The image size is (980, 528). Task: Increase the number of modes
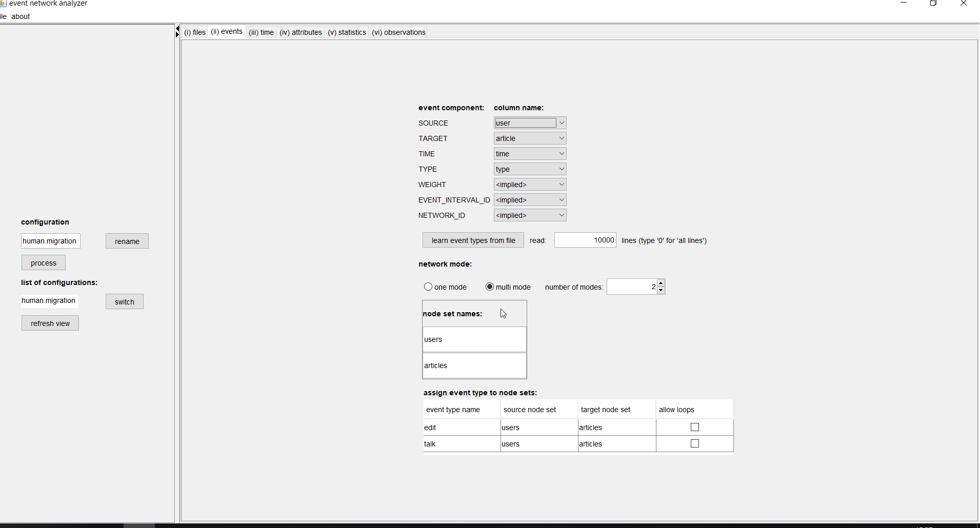pos(661,283)
